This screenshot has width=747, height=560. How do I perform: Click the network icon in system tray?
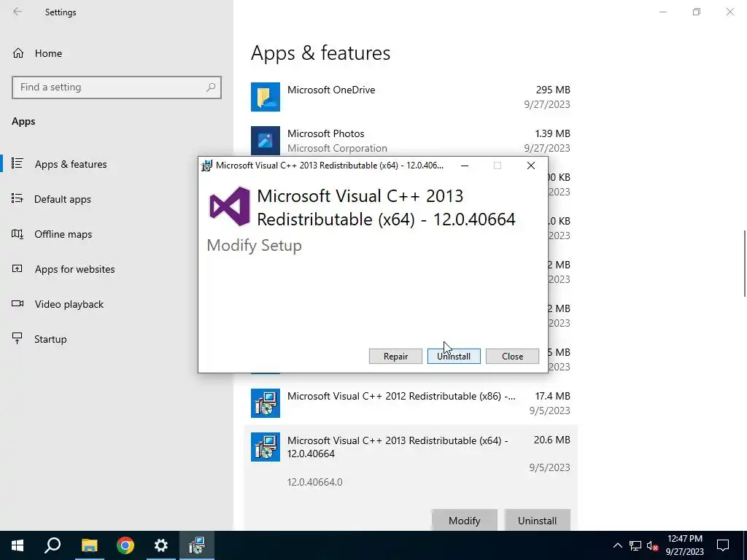635,545
